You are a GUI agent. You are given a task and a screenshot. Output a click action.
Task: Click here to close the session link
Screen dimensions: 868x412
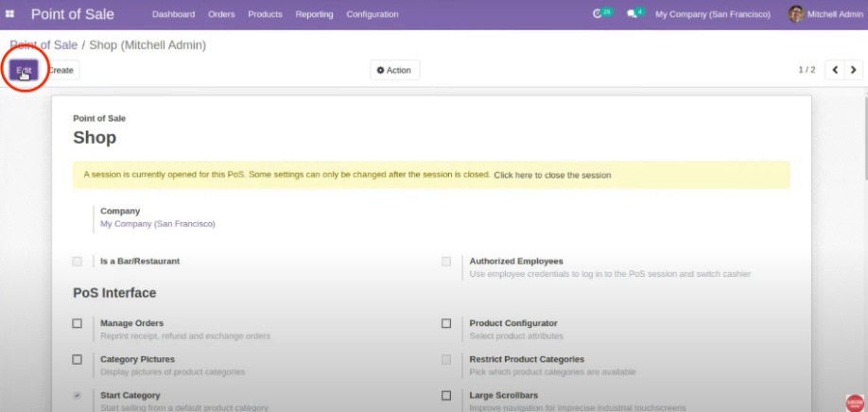(552, 175)
